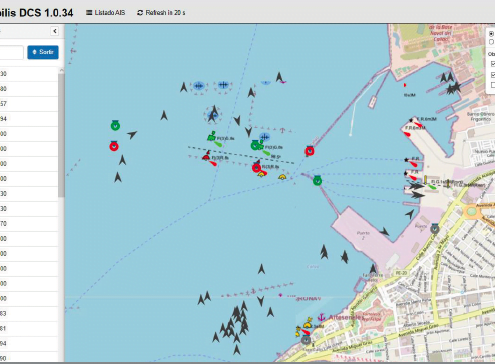Select the unselected radio button in map layer panel
495x364 pixels.
pyautogui.click(x=491, y=42)
